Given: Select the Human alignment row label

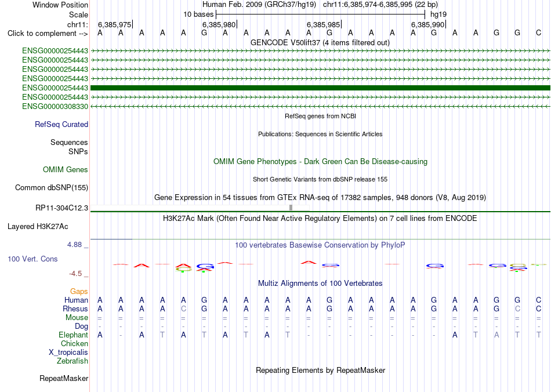Looking at the screenshot, I should [76, 300].
